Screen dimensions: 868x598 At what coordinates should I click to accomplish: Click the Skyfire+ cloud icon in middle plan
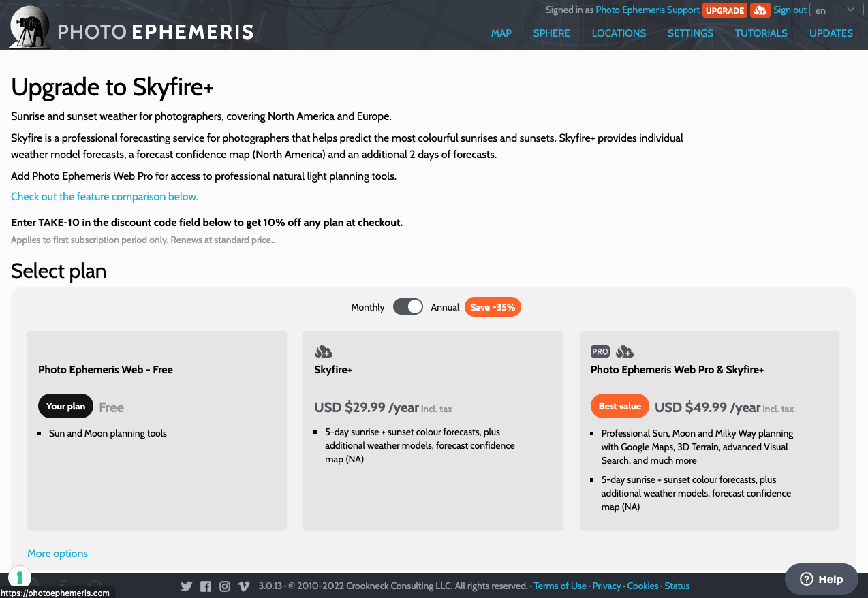[x=323, y=351]
